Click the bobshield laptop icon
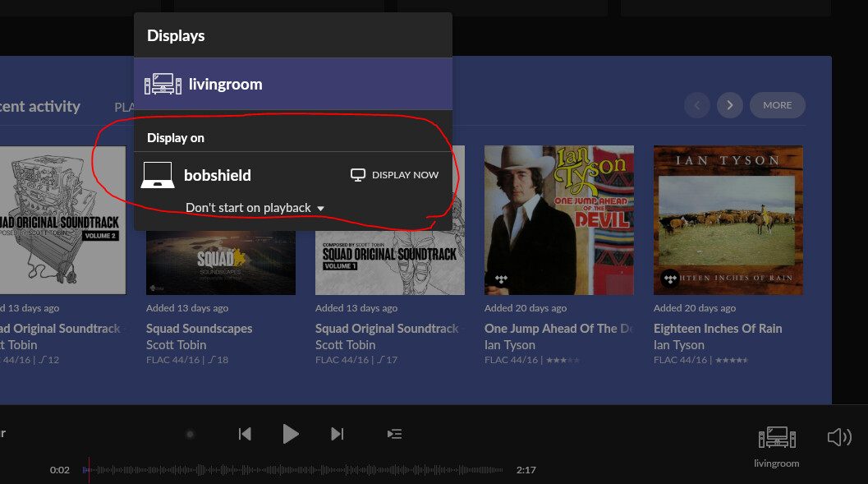The width and height of the screenshot is (868, 484). (158, 175)
